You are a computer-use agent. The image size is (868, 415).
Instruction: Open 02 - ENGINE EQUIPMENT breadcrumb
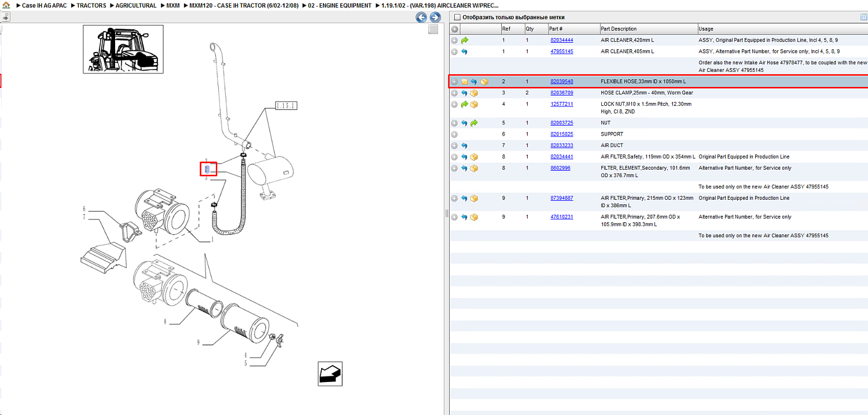[x=340, y=5]
